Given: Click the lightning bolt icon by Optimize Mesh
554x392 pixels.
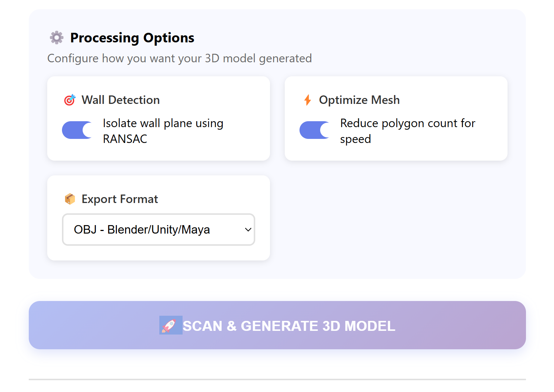Looking at the screenshot, I should 307,100.
